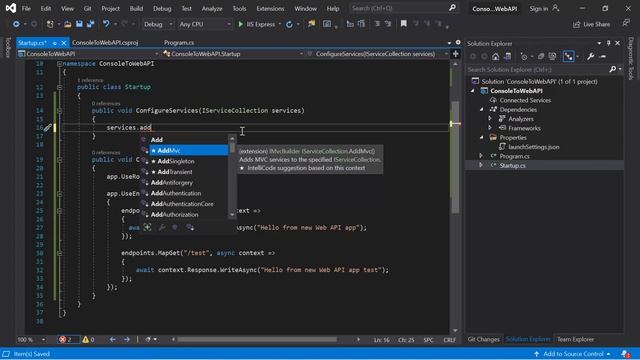Viewport: 640px width, 360px height.
Task: Open the ConfigureServices member dropdown
Action: pyautogui.click(x=377, y=54)
